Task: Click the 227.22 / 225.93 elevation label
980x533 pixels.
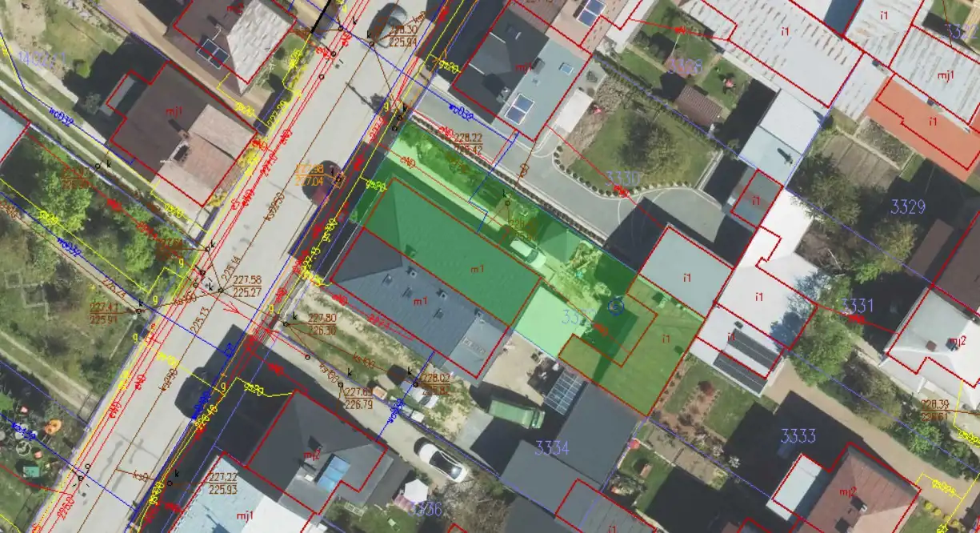Action: pyautogui.click(x=222, y=483)
